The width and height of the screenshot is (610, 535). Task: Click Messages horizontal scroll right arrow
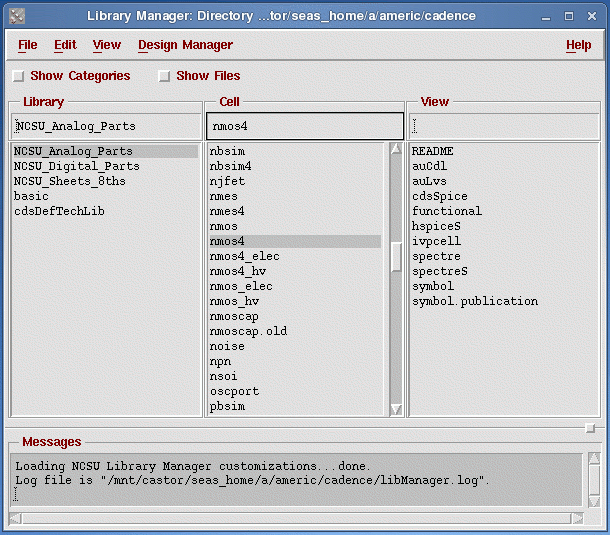(x=577, y=518)
